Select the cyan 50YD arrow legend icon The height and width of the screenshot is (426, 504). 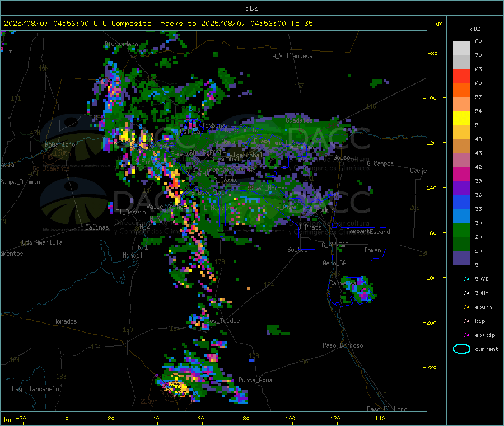461,279
